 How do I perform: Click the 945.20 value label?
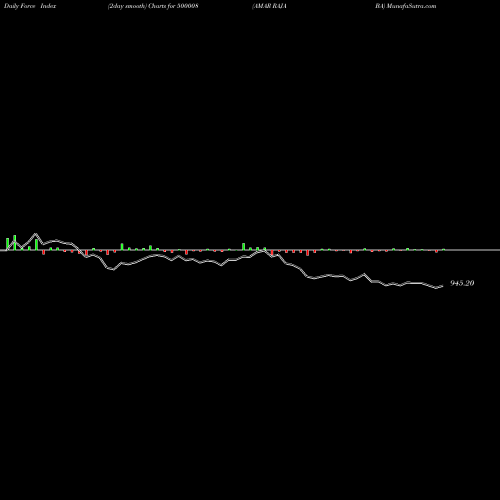[462, 283]
